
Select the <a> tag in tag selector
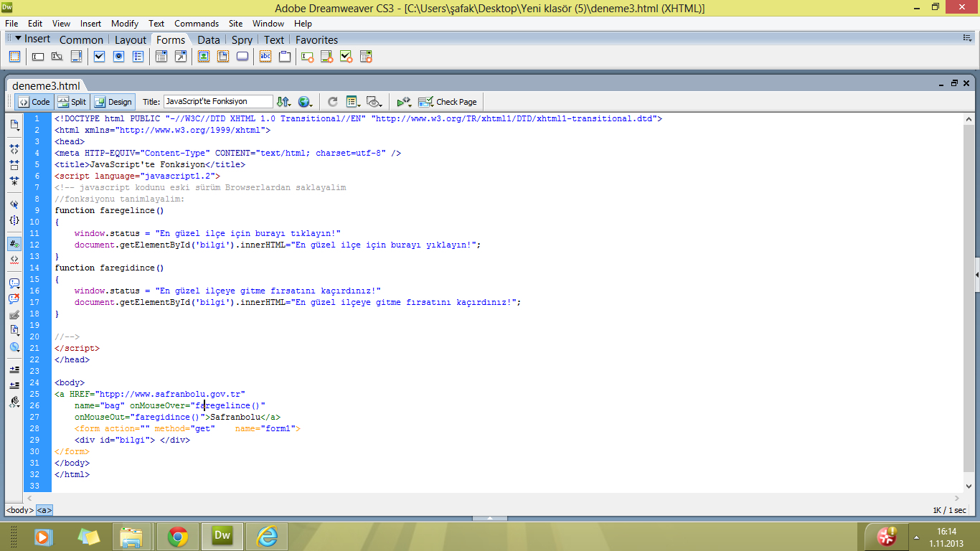pyautogui.click(x=44, y=510)
